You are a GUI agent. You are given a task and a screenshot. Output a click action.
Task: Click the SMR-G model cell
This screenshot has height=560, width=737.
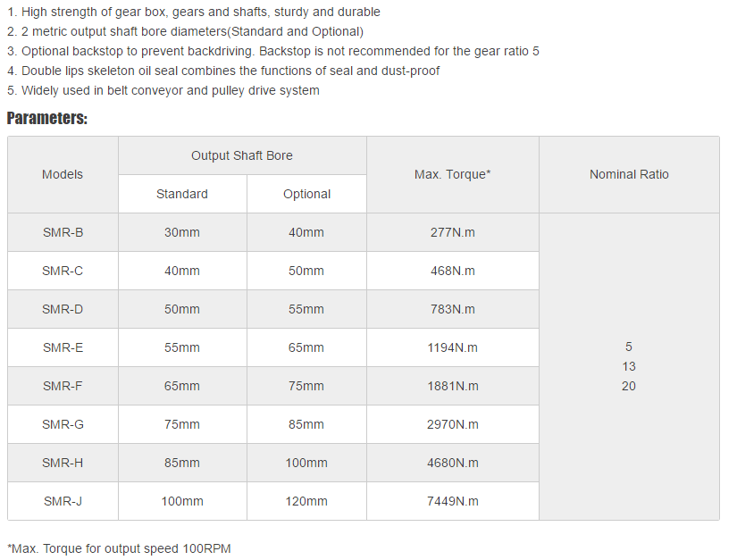[63, 424]
